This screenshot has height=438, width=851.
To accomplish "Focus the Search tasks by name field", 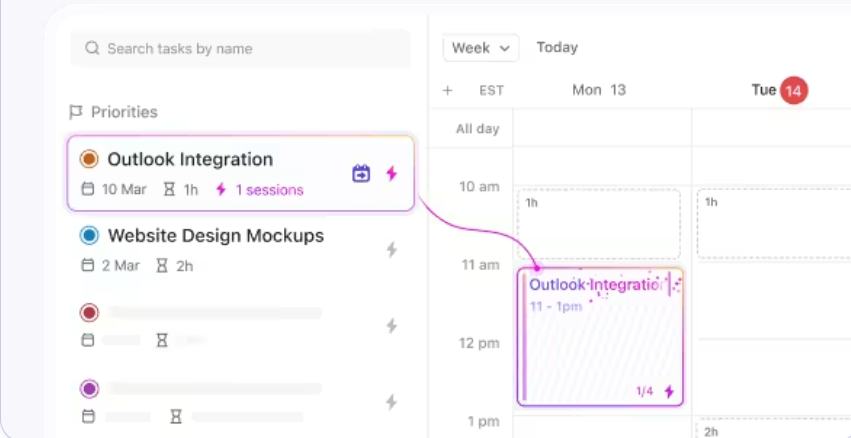I will click(240, 48).
